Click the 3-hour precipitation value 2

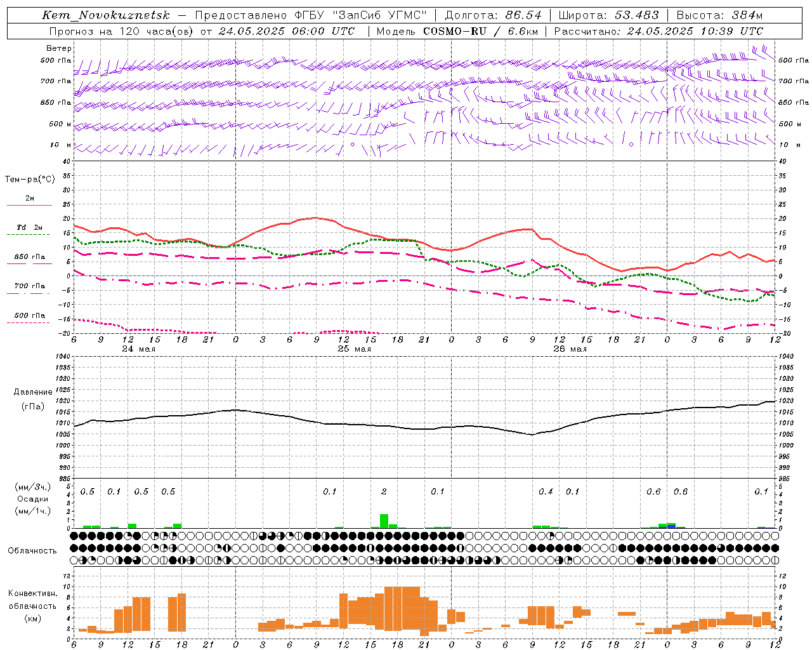[x=384, y=492]
